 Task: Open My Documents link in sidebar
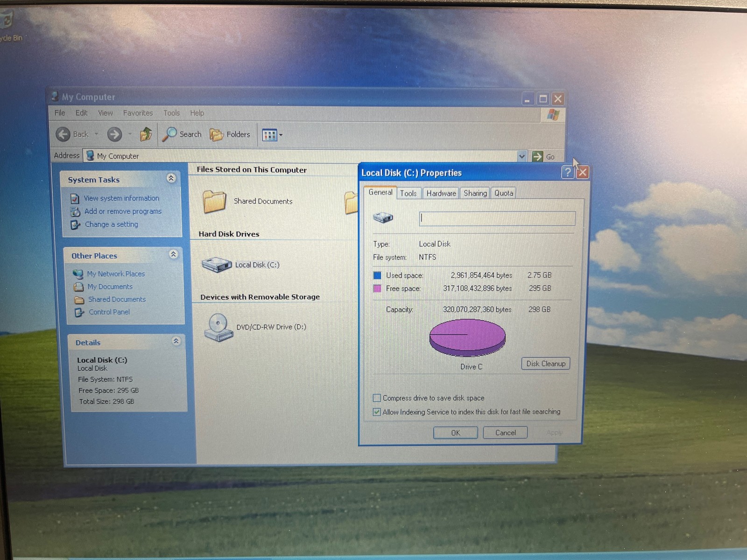click(110, 287)
